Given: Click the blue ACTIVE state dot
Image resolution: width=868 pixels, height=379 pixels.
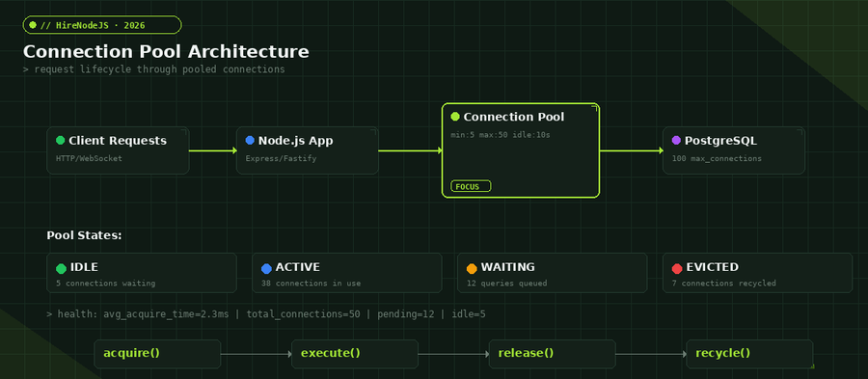Looking at the screenshot, I should pyautogui.click(x=266, y=269).
